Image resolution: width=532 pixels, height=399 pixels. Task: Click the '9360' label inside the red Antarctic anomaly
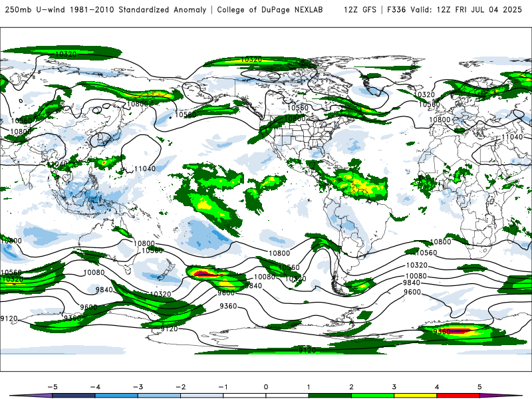(442, 331)
